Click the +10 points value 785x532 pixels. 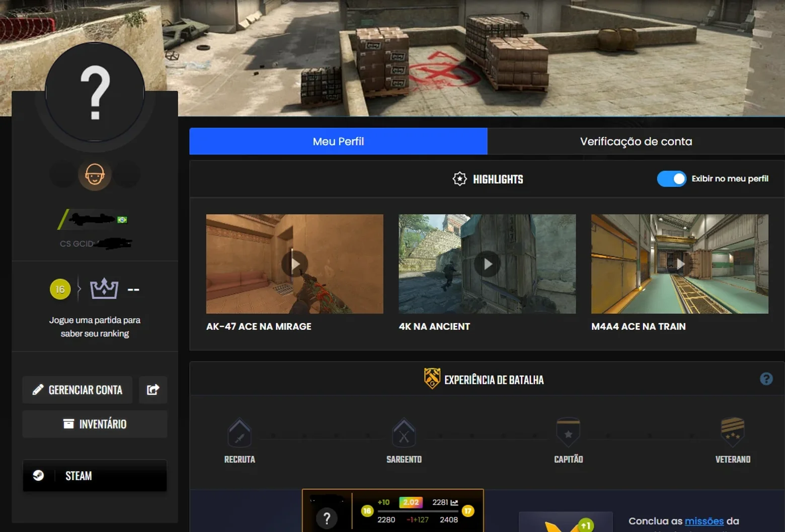[x=383, y=502]
